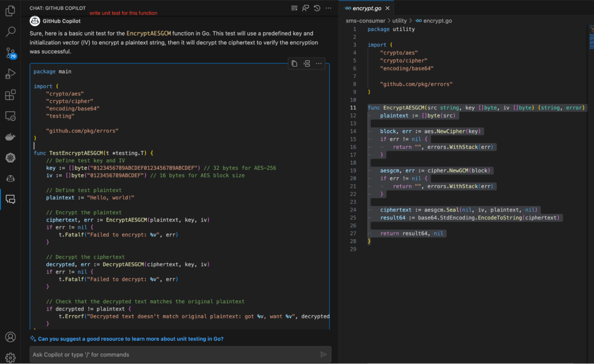Close the encrypt.go tab
The image size is (594, 364).
pos(387,8)
